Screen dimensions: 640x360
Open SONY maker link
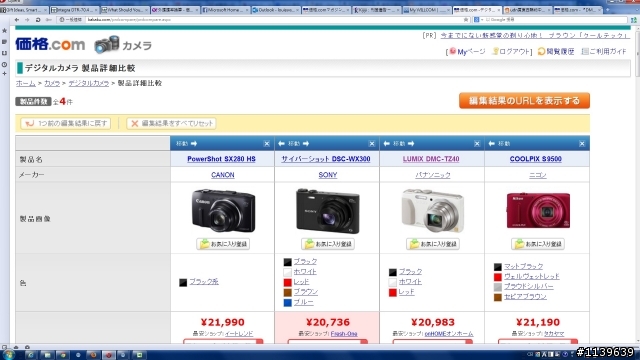pos(328,175)
